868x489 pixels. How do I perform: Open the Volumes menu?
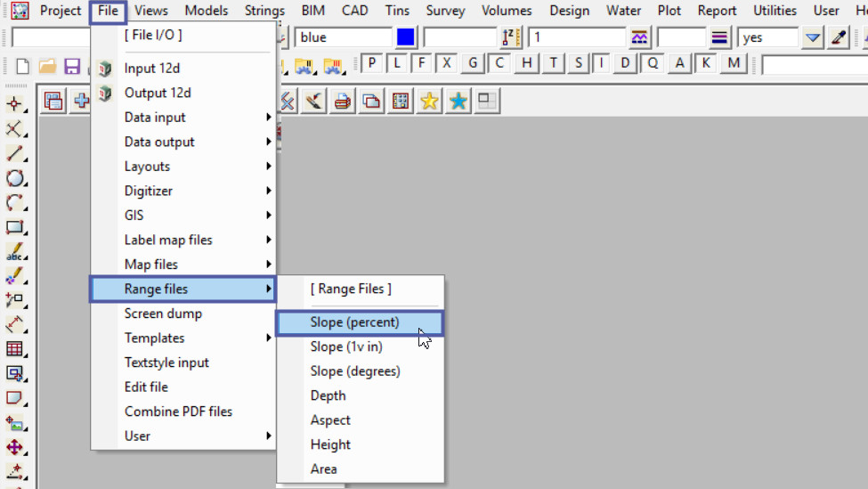click(x=506, y=11)
